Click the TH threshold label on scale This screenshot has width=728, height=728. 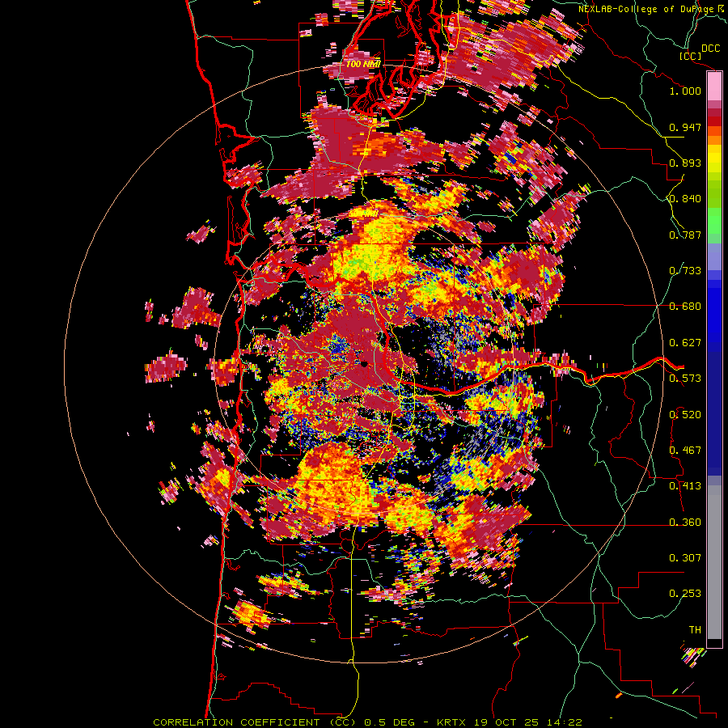click(695, 630)
